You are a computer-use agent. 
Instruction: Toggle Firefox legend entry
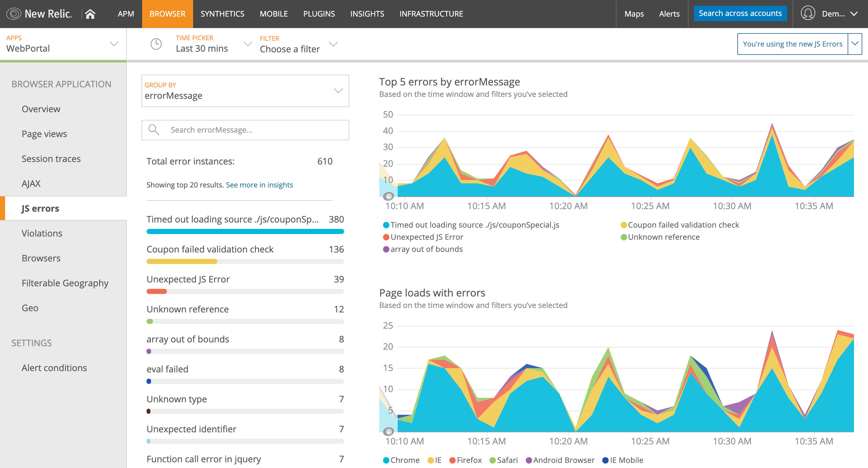coord(465,460)
